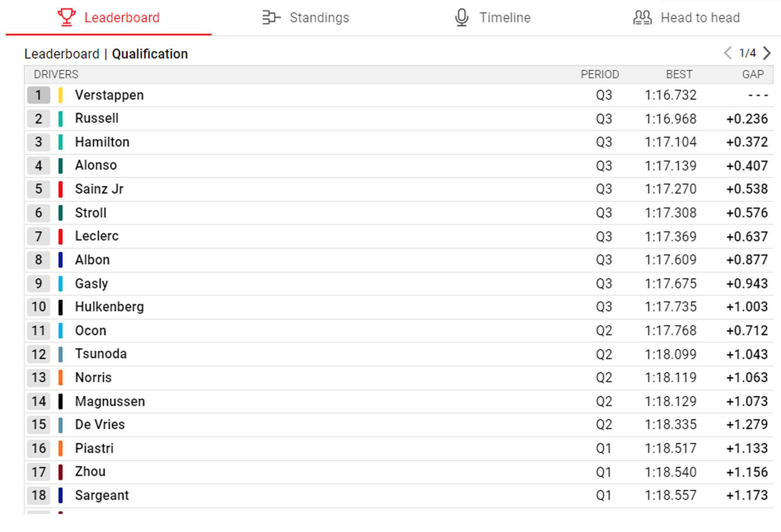
Task: Click the 1/4 page indicator
Action: tap(747, 53)
